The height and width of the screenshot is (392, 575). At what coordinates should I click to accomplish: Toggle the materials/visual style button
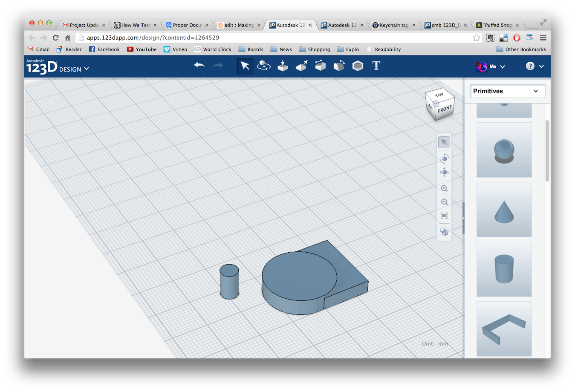(444, 231)
